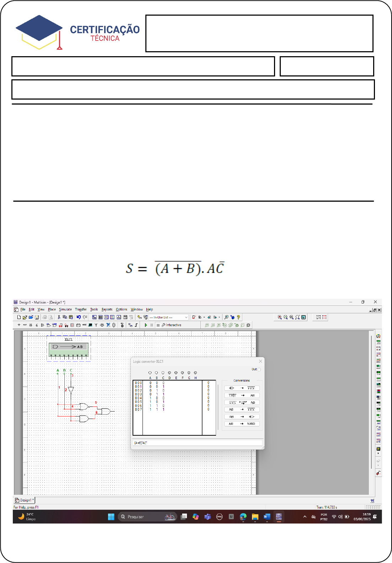Image resolution: width=392 pixels, height=563 pixels.
Task: Click the Boolean expression field (A+B)'AC'
Action: [198, 443]
